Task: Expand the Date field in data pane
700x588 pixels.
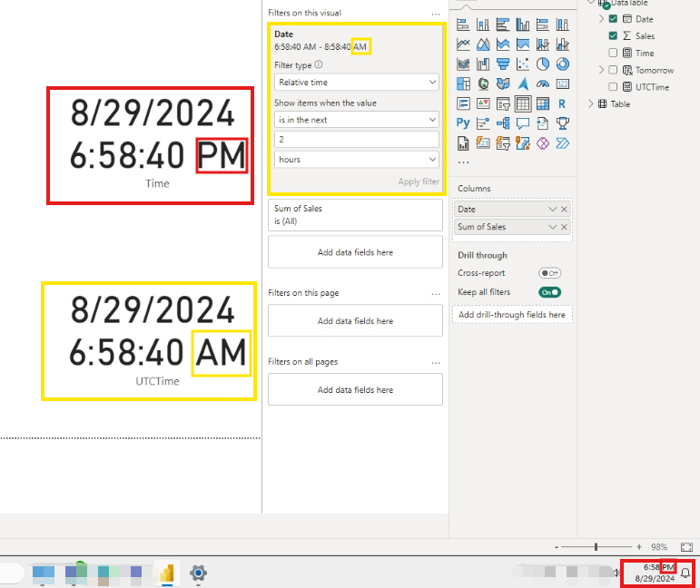Action: pyautogui.click(x=601, y=19)
